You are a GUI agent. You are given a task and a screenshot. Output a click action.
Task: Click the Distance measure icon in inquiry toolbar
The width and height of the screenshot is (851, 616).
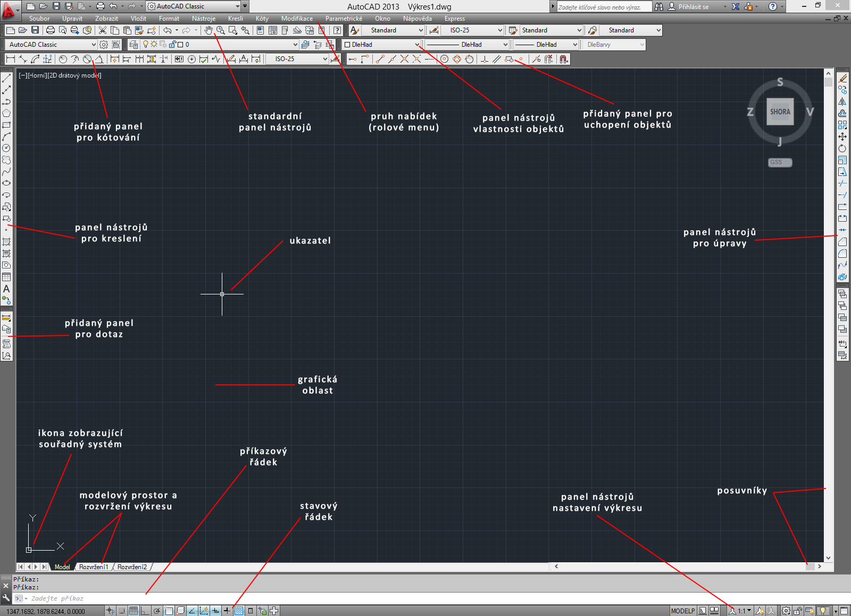(x=6, y=318)
